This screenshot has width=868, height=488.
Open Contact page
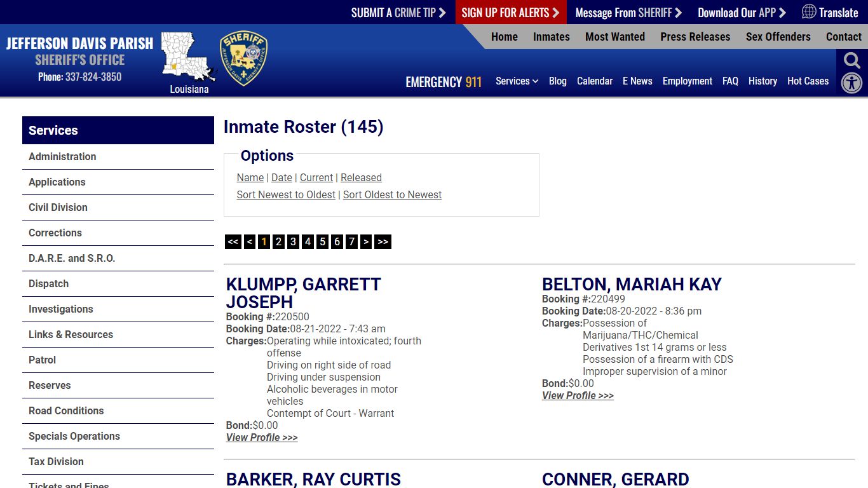844,37
